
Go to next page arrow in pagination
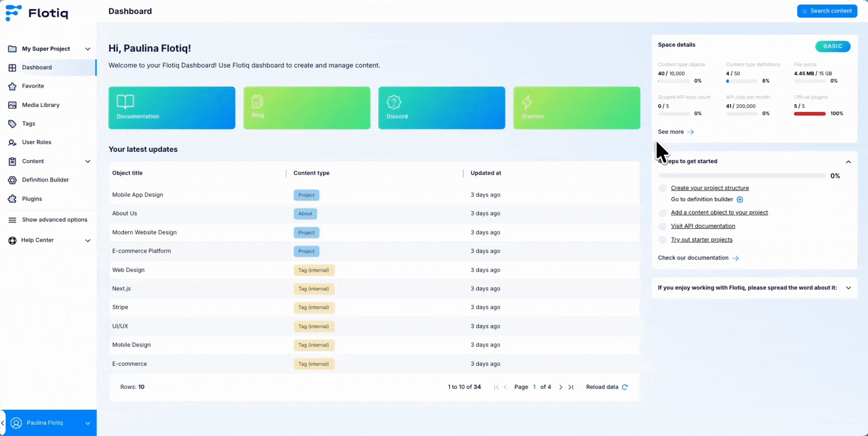pyautogui.click(x=561, y=387)
